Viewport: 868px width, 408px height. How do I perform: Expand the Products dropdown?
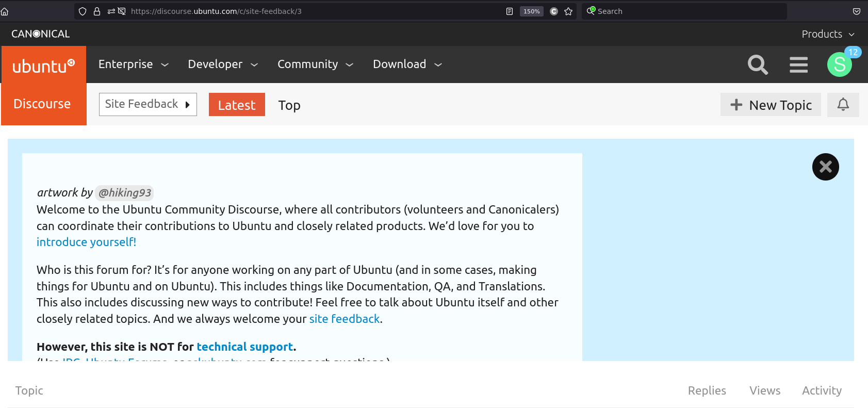pyautogui.click(x=827, y=34)
